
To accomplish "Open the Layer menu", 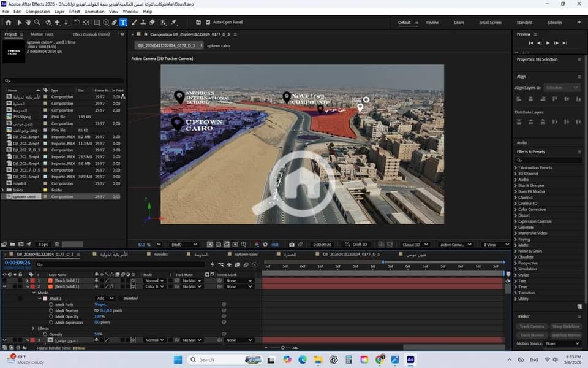I will coord(59,12).
